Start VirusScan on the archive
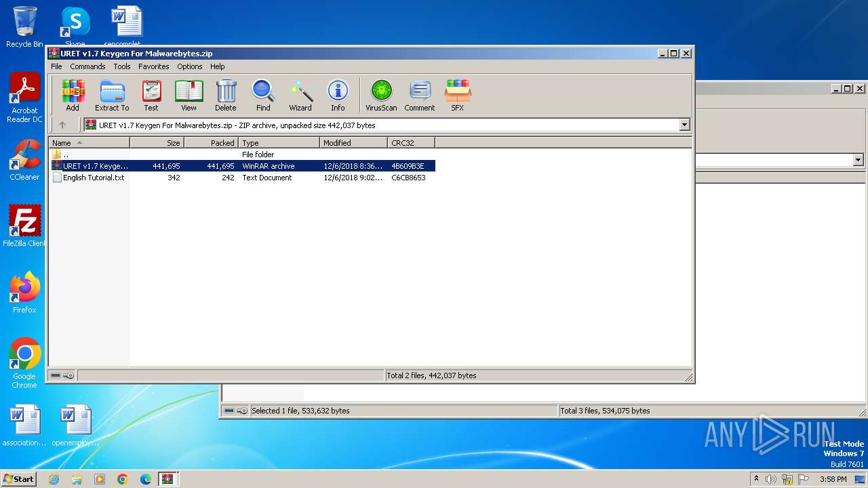 [381, 95]
